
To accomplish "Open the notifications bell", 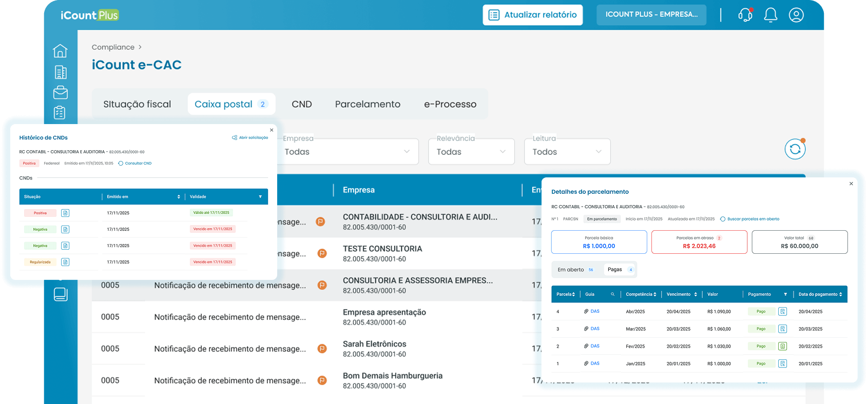I will pos(770,15).
